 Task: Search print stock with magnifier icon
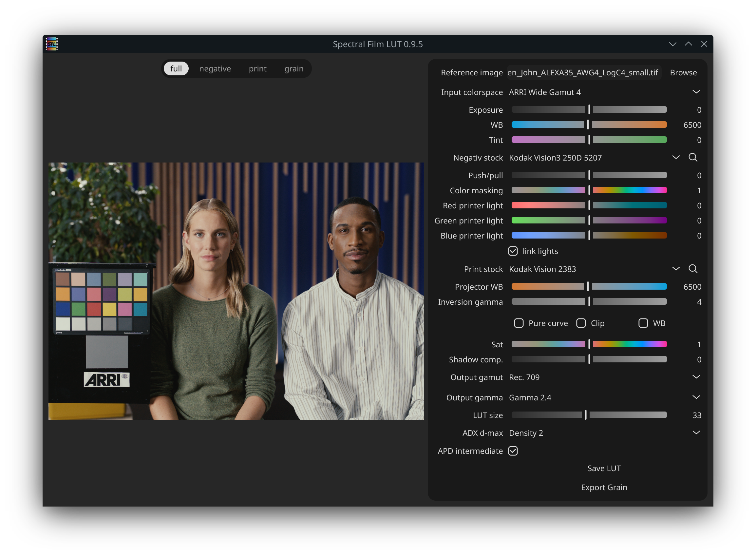(x=693, y=269)
